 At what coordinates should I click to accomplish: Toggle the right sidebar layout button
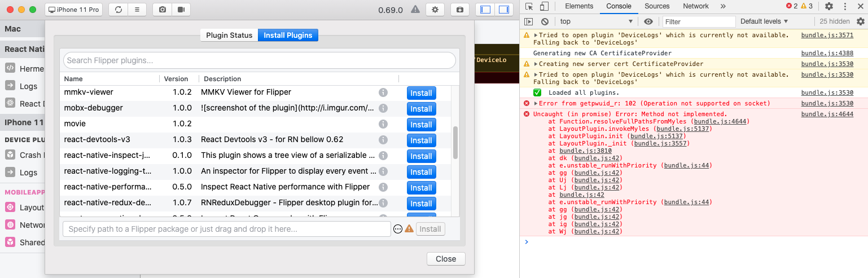[503, 10]
